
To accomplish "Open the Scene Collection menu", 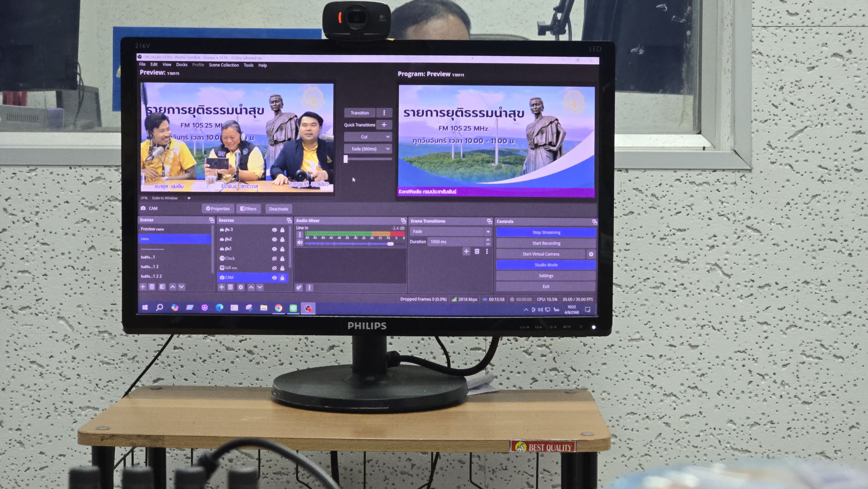I will point(223,65).
